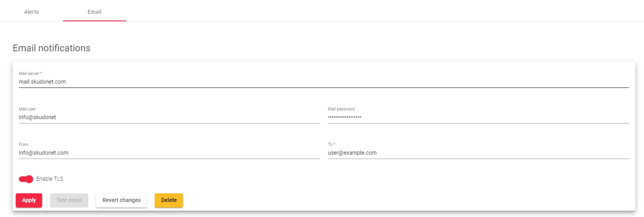
Task: Click the To recipient field
Action: click(x=478, y=153)
